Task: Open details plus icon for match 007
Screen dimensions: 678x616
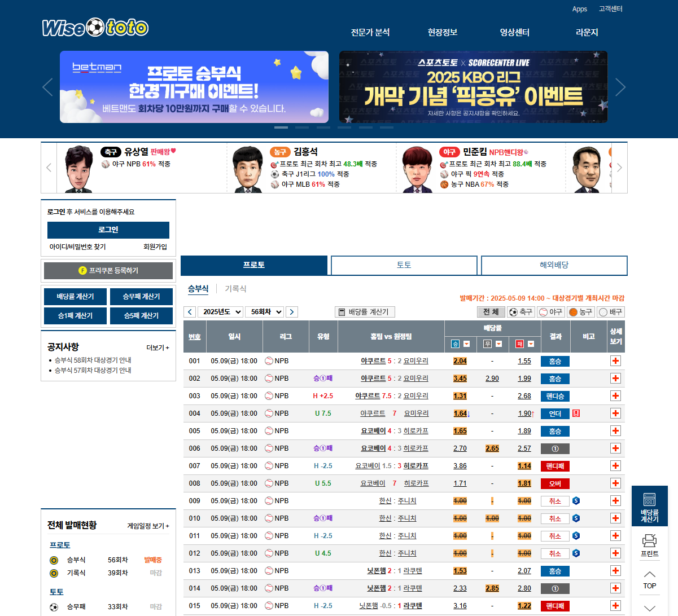Action: tap(615, 466)
